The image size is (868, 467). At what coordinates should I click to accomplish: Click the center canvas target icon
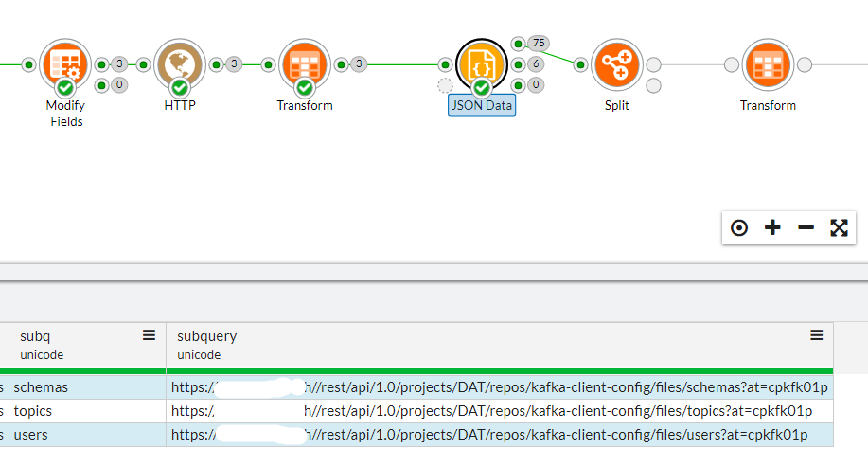coord(739,227)
